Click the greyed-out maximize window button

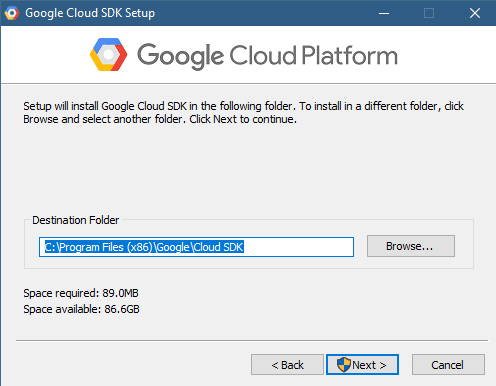pyautogui.click(x=429, y=13)
